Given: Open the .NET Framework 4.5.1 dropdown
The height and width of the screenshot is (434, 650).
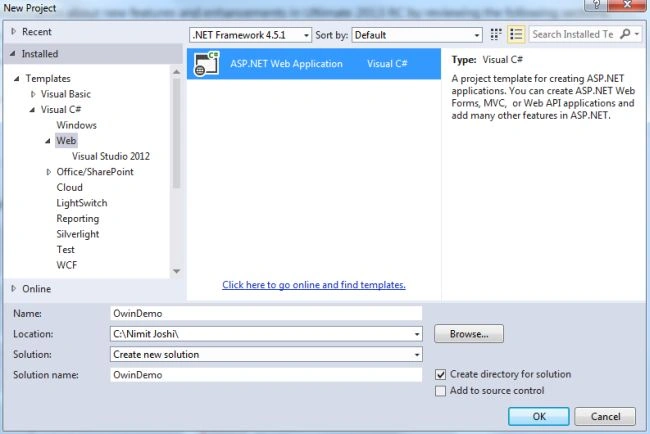Looking at the screenshot, I should click(x=250, y=35).
